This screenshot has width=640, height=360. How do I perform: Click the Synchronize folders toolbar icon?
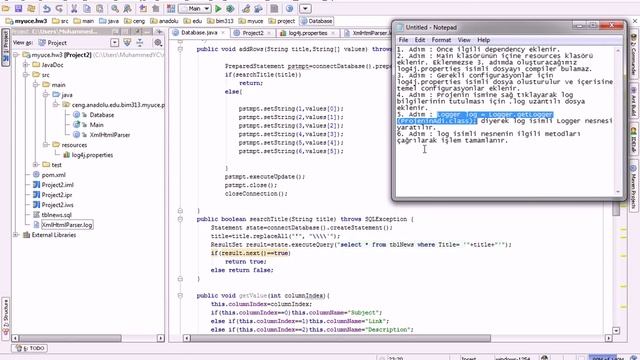31,8
